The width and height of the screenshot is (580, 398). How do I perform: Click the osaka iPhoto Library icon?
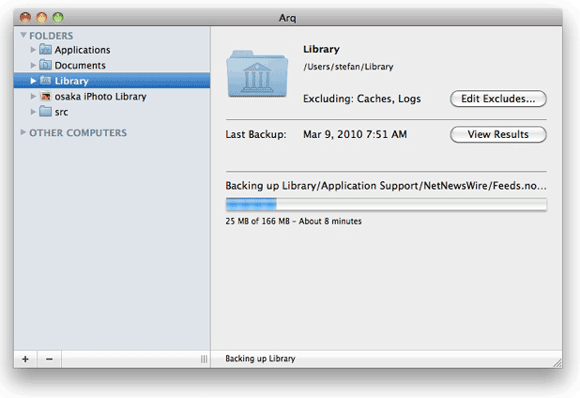[x=45, y=96]
